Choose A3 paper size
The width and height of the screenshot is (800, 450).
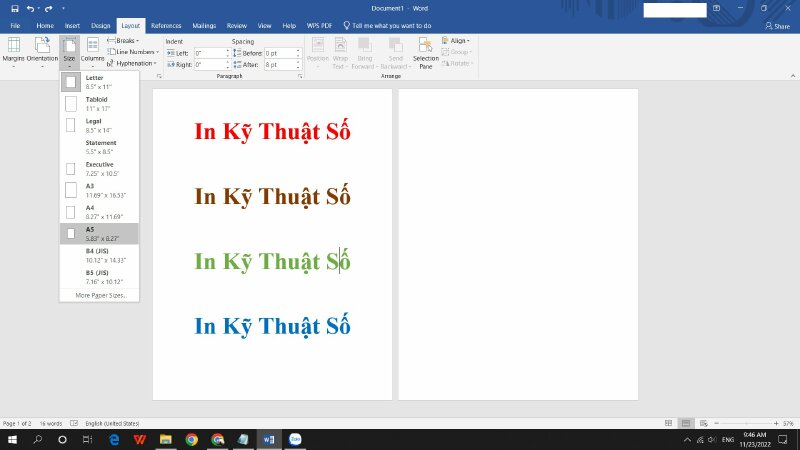[x=99, y=190]
